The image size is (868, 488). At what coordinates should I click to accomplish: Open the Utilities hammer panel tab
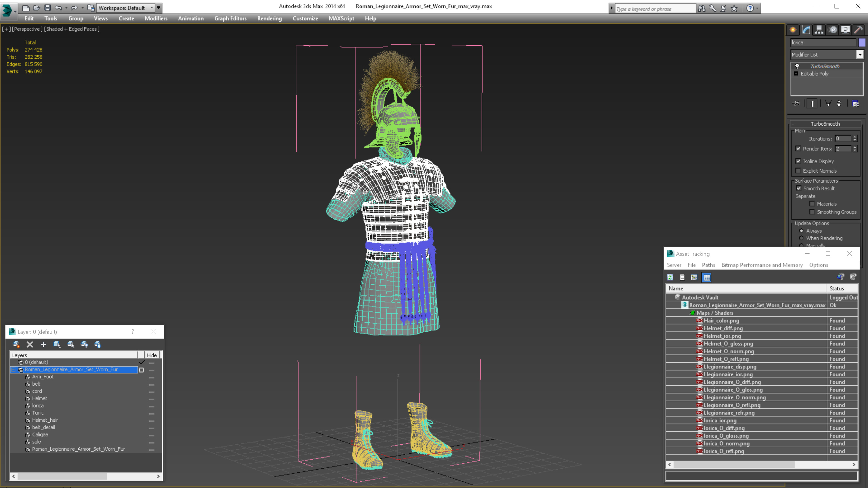pos(858,30)
